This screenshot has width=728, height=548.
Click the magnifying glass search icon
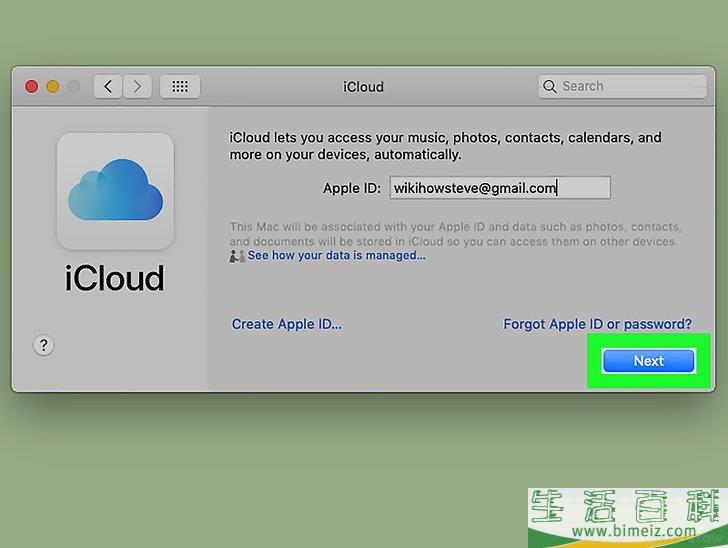(550, 86)
